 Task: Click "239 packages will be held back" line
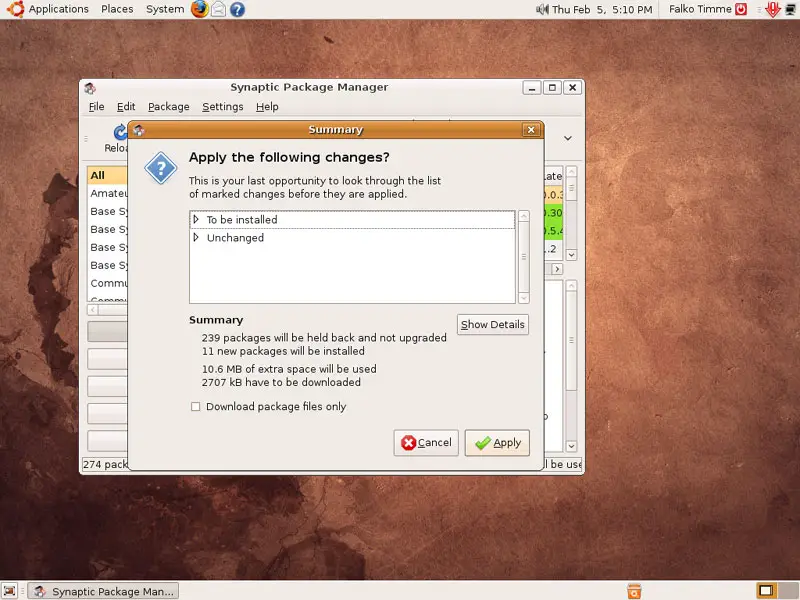324,338
